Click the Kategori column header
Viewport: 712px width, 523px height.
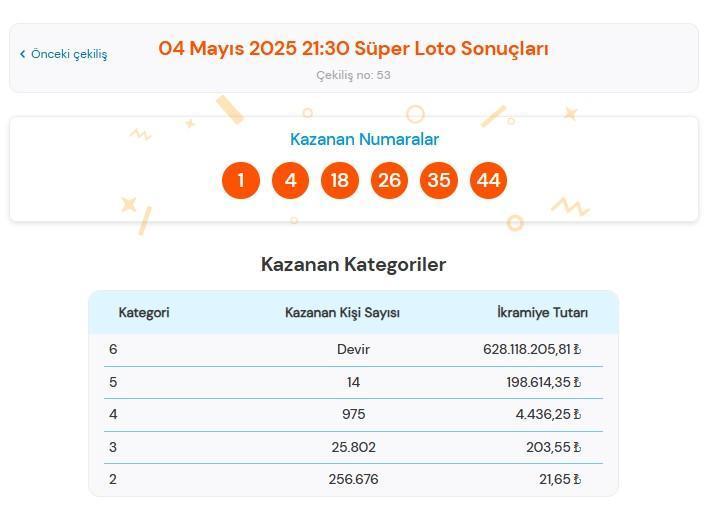144,313
